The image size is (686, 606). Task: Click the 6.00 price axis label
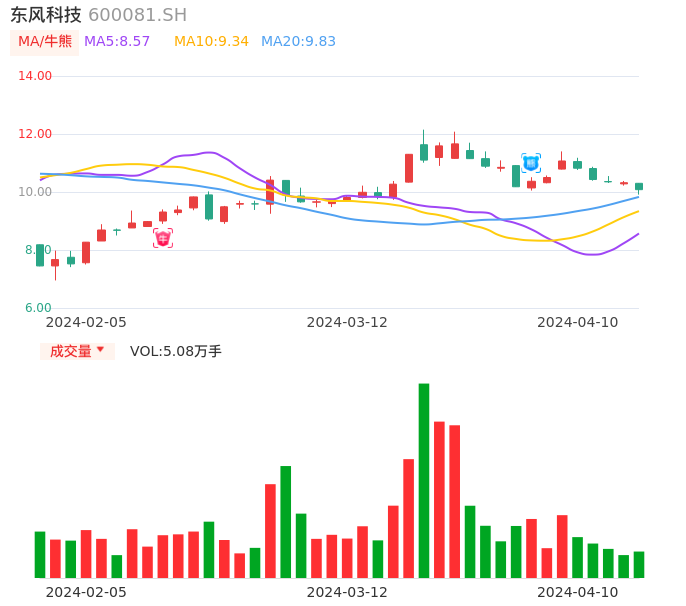coord(38,308)
